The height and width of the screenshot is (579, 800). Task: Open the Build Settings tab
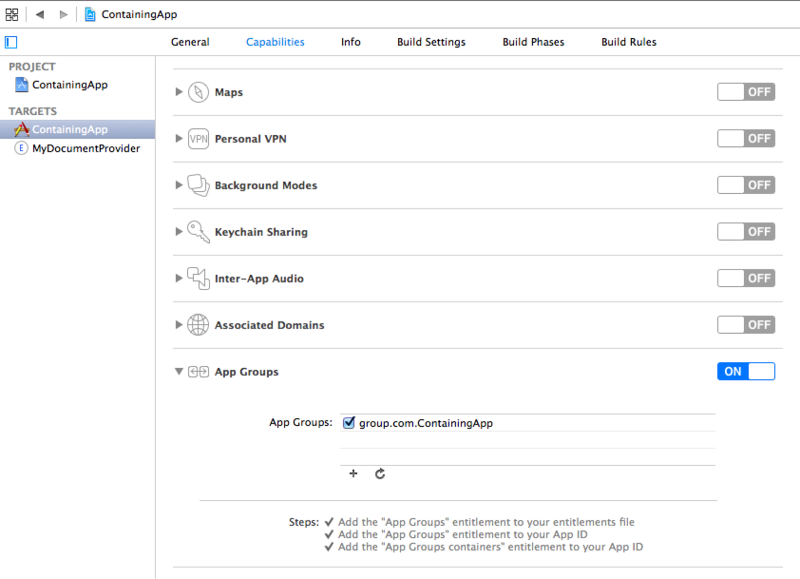click(x=431, y=42)
